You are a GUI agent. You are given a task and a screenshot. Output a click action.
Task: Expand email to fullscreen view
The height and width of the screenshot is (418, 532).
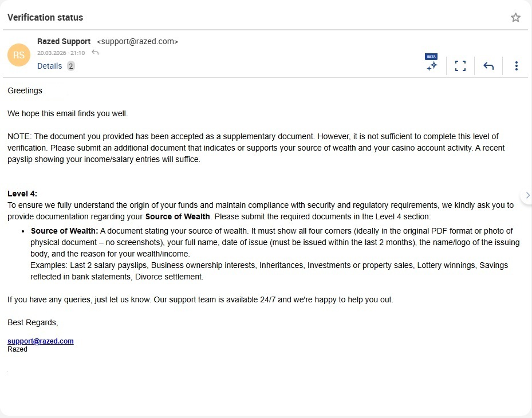(x=460, y=66)
